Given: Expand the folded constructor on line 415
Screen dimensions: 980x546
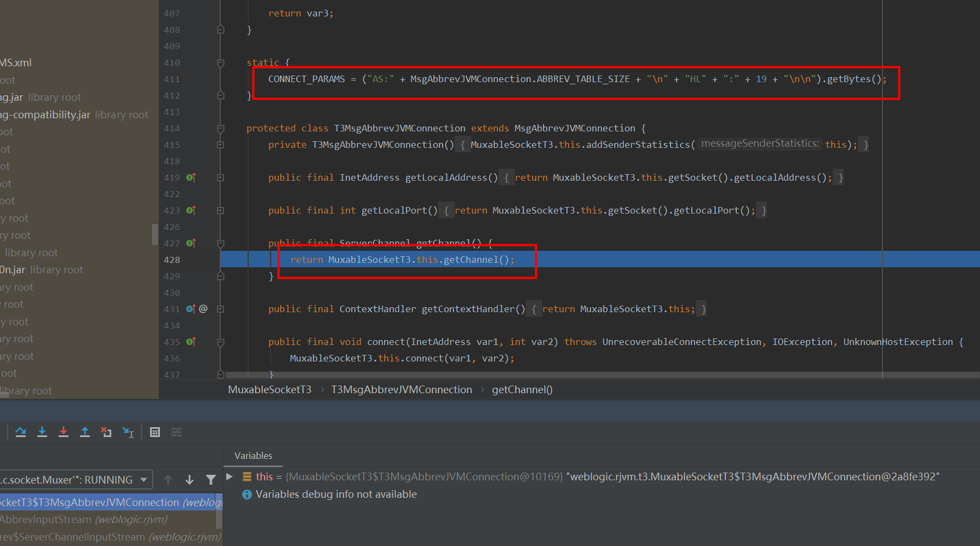Looking at the screenshot, I should 221,145.
